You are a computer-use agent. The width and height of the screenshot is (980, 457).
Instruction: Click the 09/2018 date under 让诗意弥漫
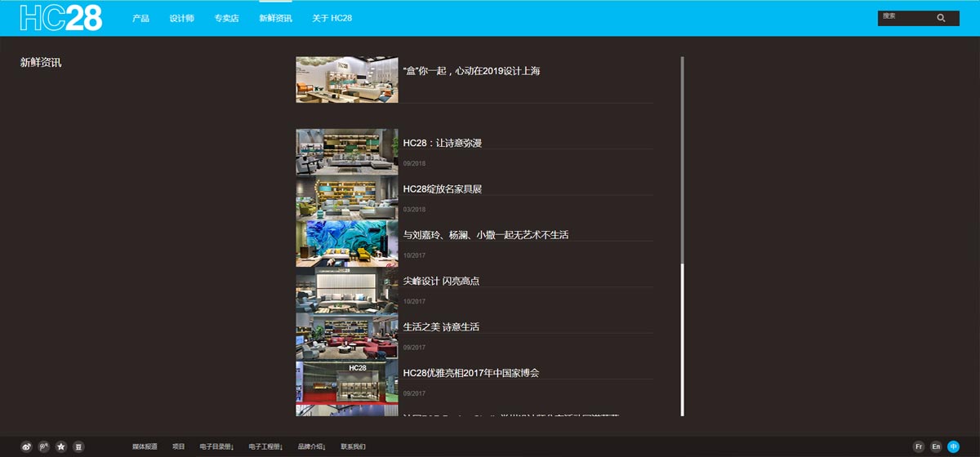(414, 164)
